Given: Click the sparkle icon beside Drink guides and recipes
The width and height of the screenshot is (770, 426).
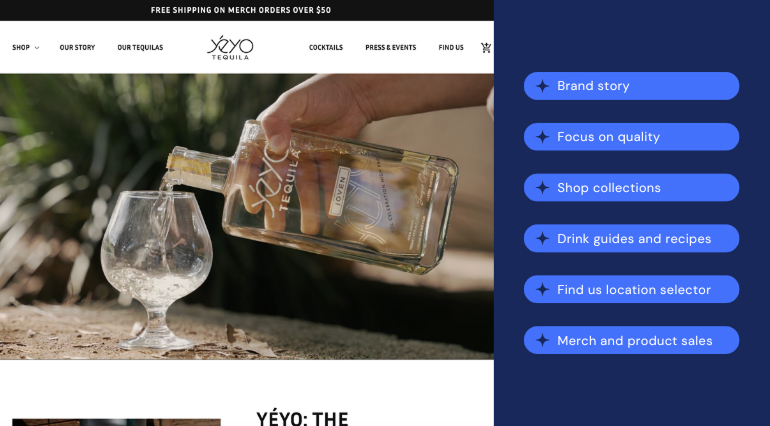Looking at the screenshot, I should (x=542, y=239).
